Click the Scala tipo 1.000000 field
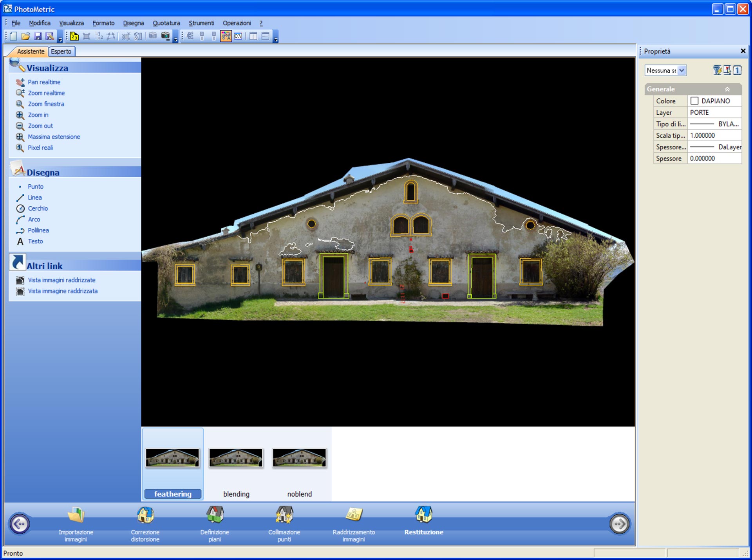Viewport: 752px width, 560px height. [x=714, y=135]
